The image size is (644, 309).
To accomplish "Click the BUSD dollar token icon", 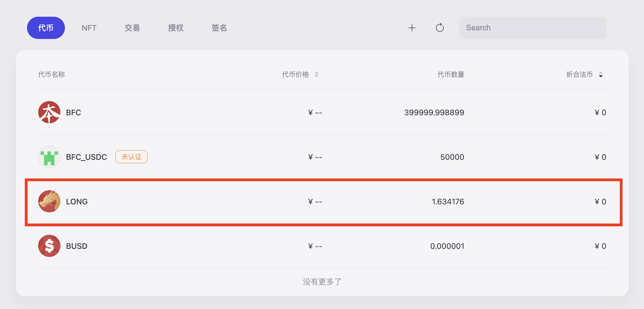I will [x=49, y=246].
